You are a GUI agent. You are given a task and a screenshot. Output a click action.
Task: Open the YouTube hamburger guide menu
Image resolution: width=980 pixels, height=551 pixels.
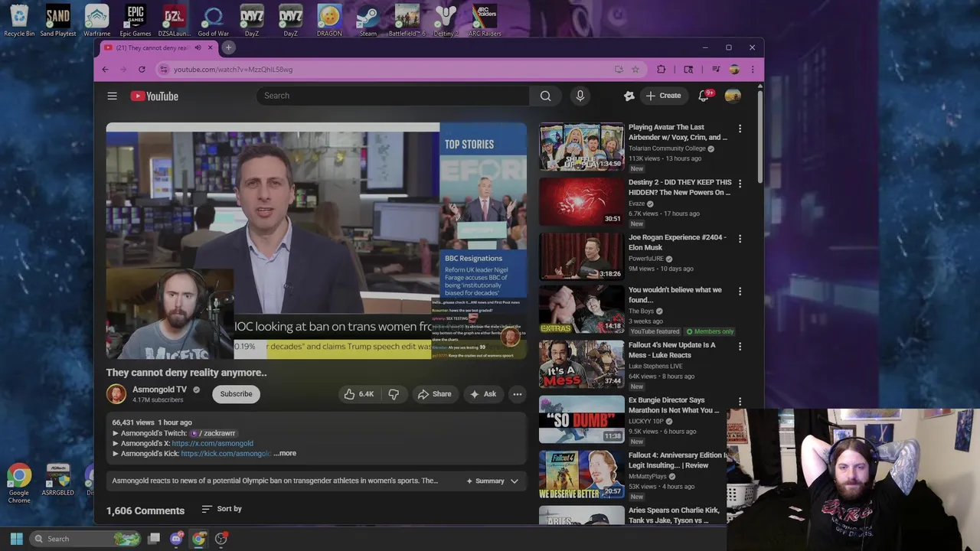click(x=112, y=96)
